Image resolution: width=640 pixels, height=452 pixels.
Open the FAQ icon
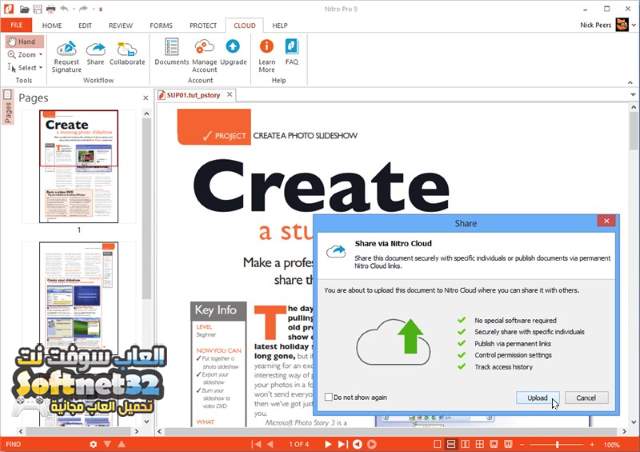click(291, 52)
